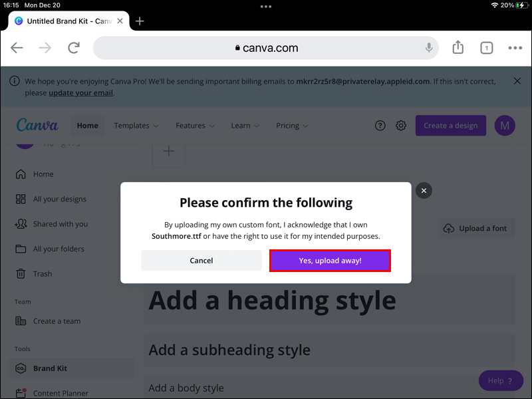Image resolution: width=532 pixels, height=399 pixels.
Task: Open the browser three-dot menu
Action: [515, 48]
